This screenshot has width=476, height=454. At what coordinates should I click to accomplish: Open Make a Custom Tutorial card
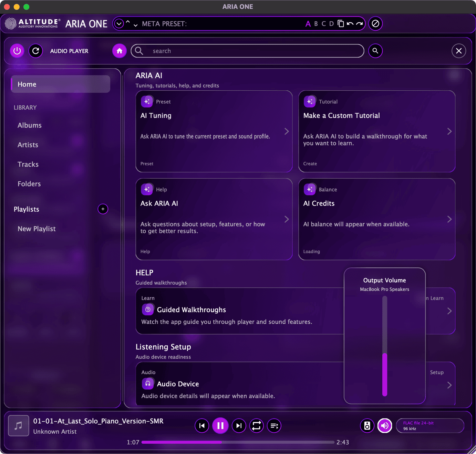(x=377, y=131)
